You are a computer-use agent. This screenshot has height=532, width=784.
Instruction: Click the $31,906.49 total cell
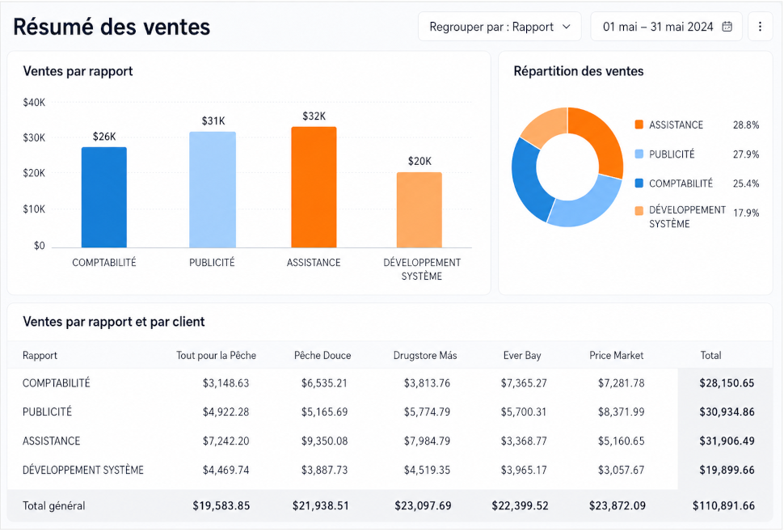(727, 441)
